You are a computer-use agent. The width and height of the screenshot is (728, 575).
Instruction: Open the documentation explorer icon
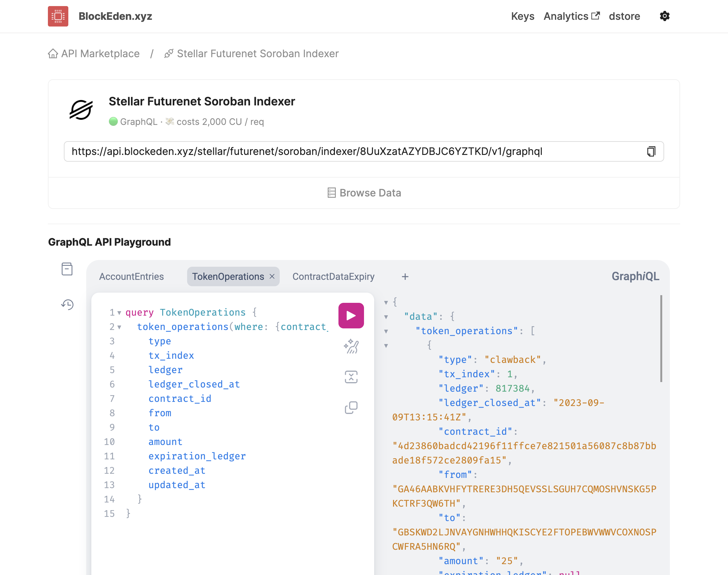67,269
